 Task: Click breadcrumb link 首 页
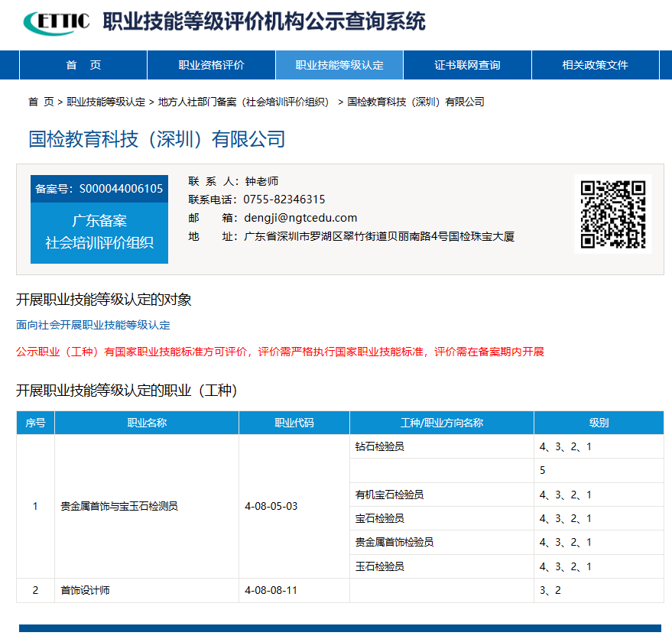tap(37, 101)
